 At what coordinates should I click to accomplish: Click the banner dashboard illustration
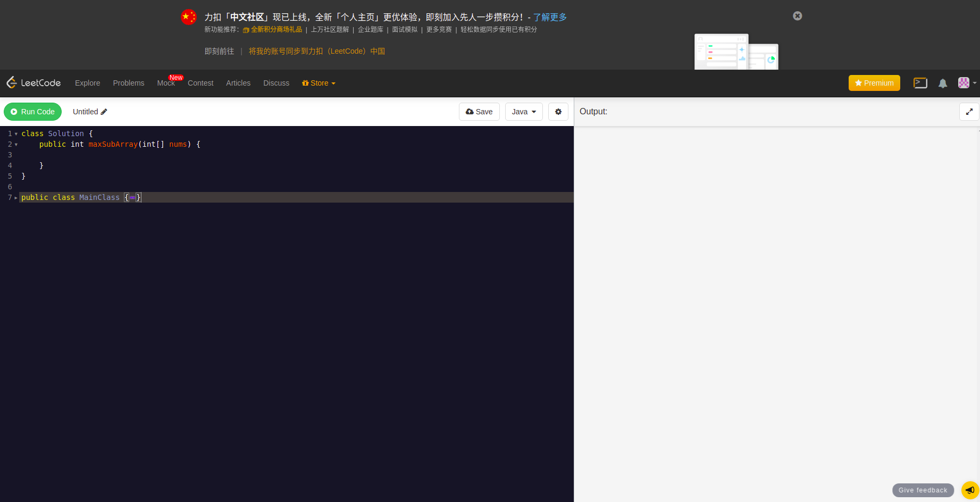point(736,52)
